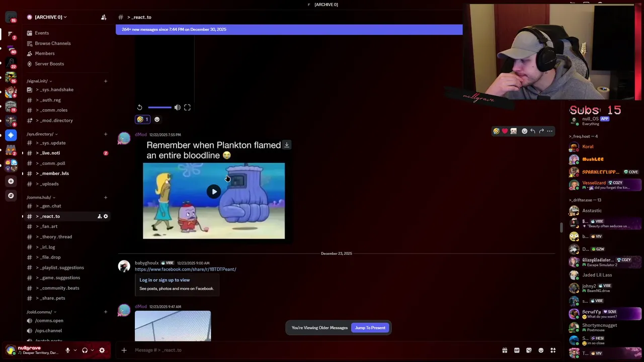644x362 pixels.
Task: Open the blue plus server icon
Action: point(11,135)
